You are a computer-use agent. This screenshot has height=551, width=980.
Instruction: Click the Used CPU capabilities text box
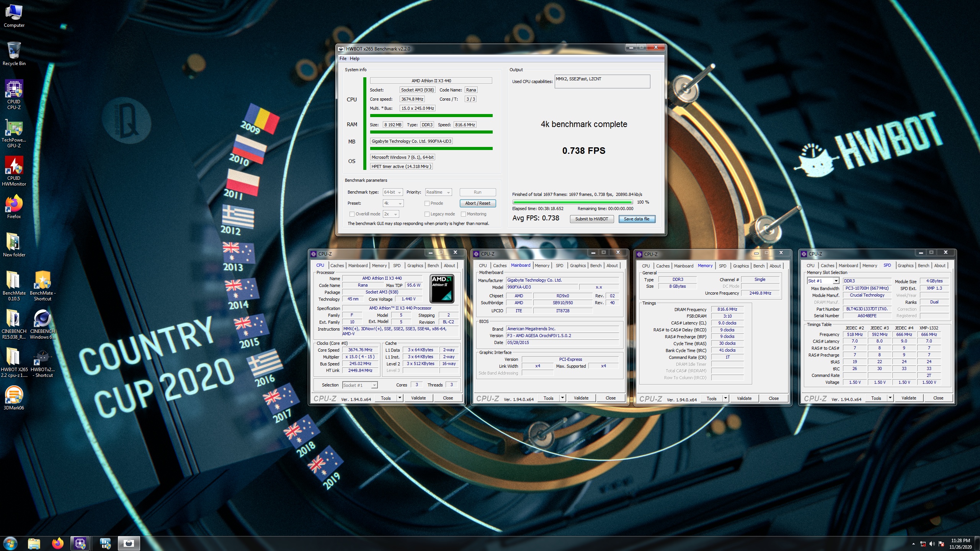602,82
